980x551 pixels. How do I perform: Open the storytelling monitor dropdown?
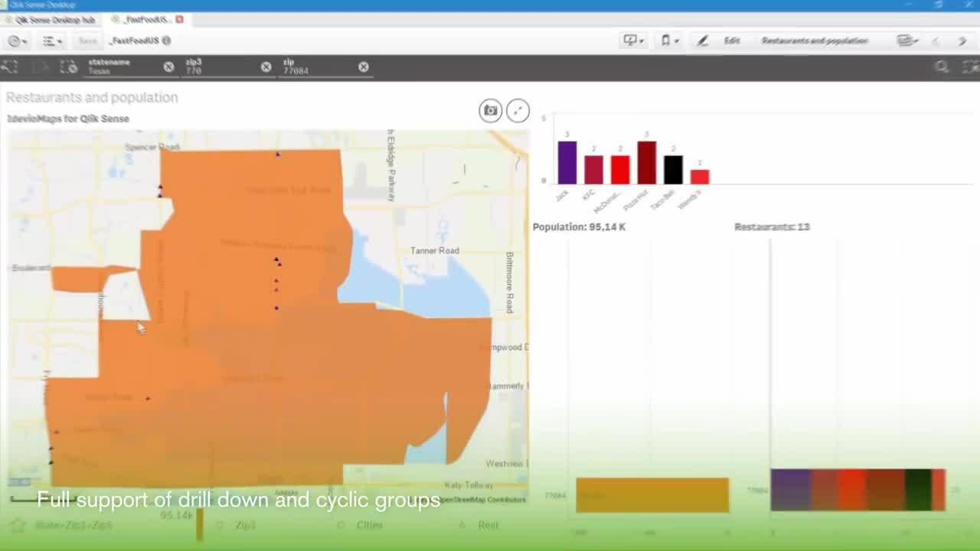(634, 41)
